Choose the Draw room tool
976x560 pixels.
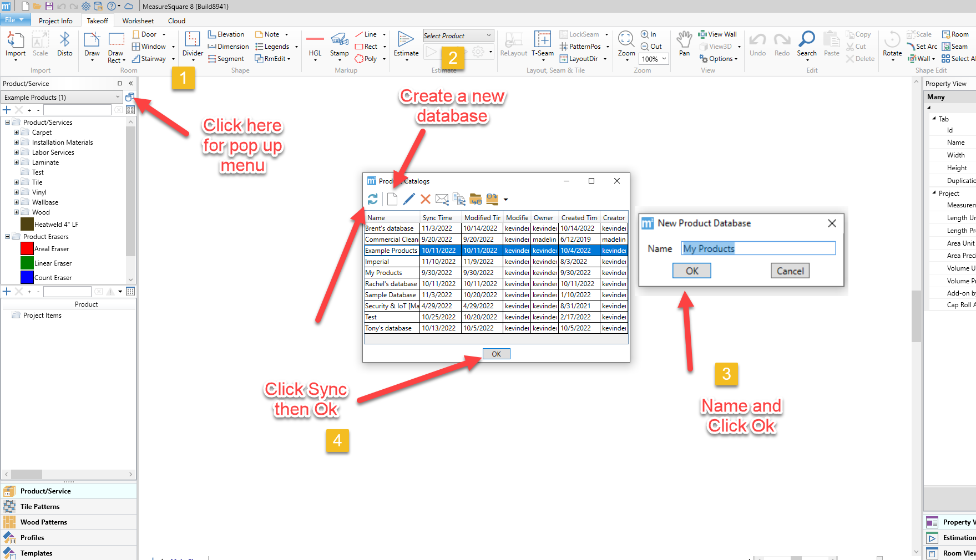click(92, 45)
